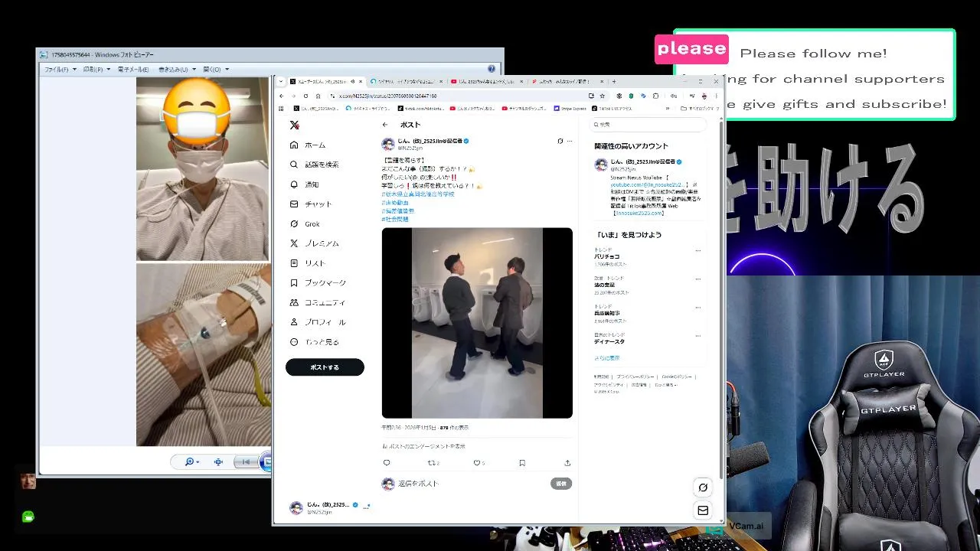
Task: Open 開く(O) menu in Photo Viewer
Action: click(x=215, y=69)
